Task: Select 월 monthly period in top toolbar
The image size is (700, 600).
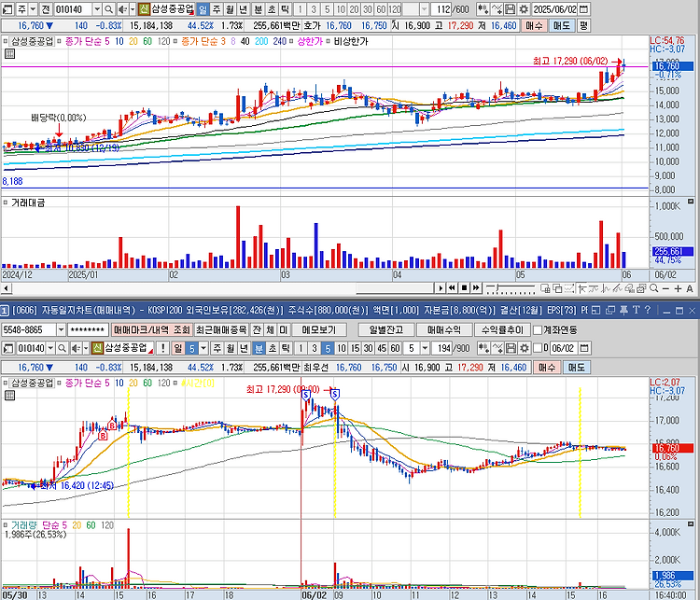Action: (x=230, y=9)
